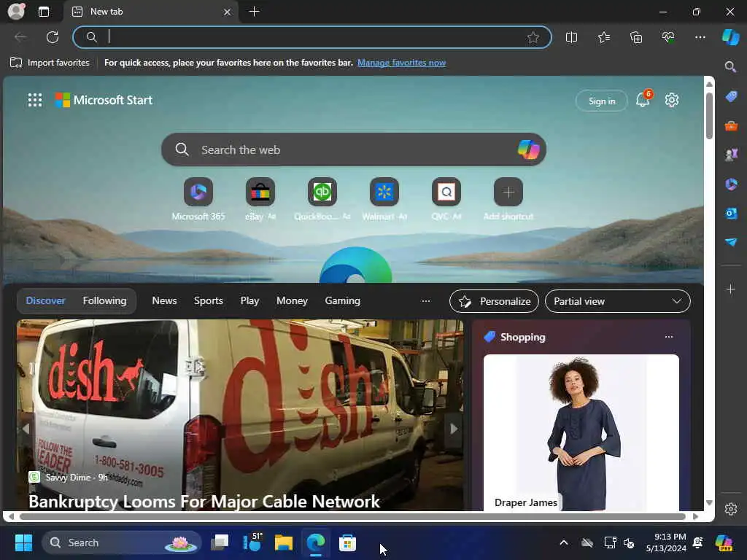This screenshot has width=747, height=560.
Task: Click Import favorites
Action: tap(50, 63)
